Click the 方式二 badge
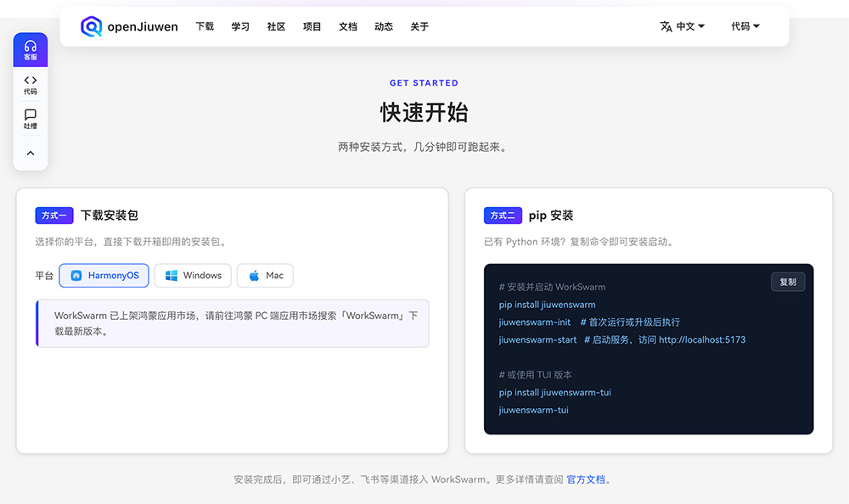Image resolution: width=849 pixels, height=504 pixels. [503, 216]
